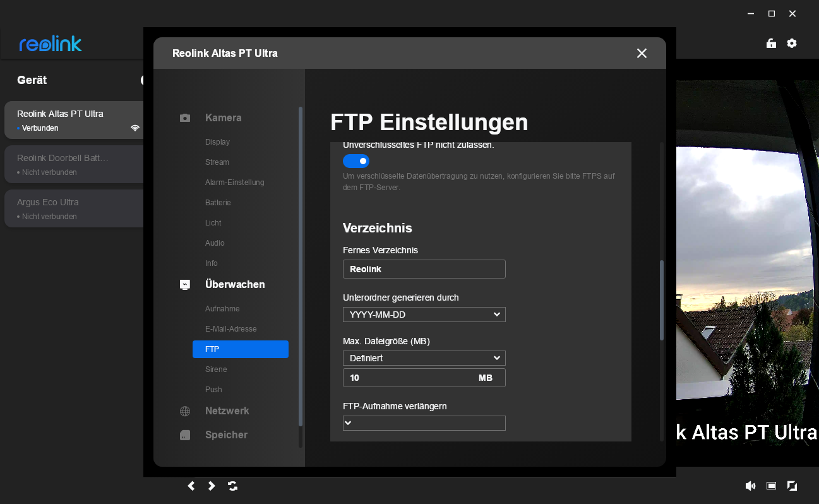Expand the Netzwerk section

(227, 411)
